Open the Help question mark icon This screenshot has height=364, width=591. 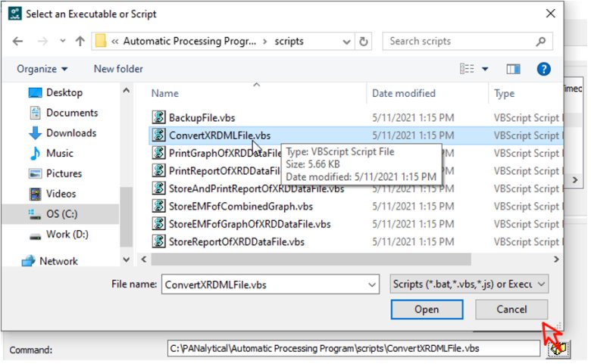tap(543, 69)
